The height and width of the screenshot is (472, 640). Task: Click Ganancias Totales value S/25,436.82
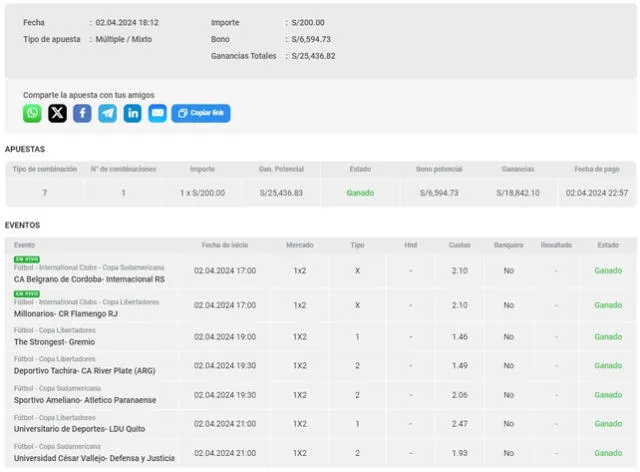tap(313, 56)
